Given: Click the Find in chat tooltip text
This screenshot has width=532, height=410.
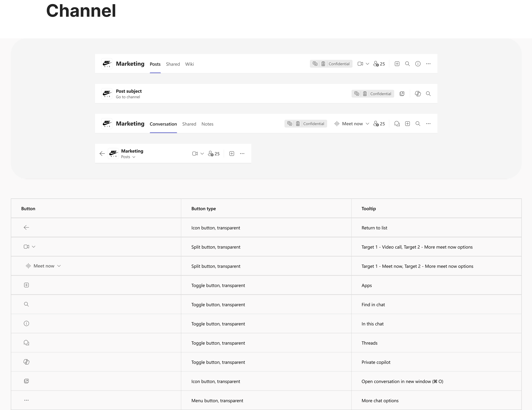Looking at the screenshot, I should point(373,304).
